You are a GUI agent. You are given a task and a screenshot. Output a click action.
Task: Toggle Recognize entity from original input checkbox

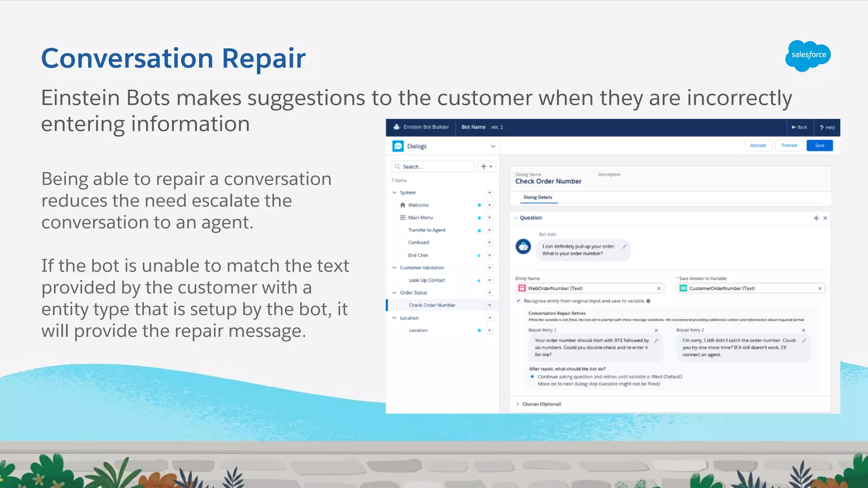(518, 301)
